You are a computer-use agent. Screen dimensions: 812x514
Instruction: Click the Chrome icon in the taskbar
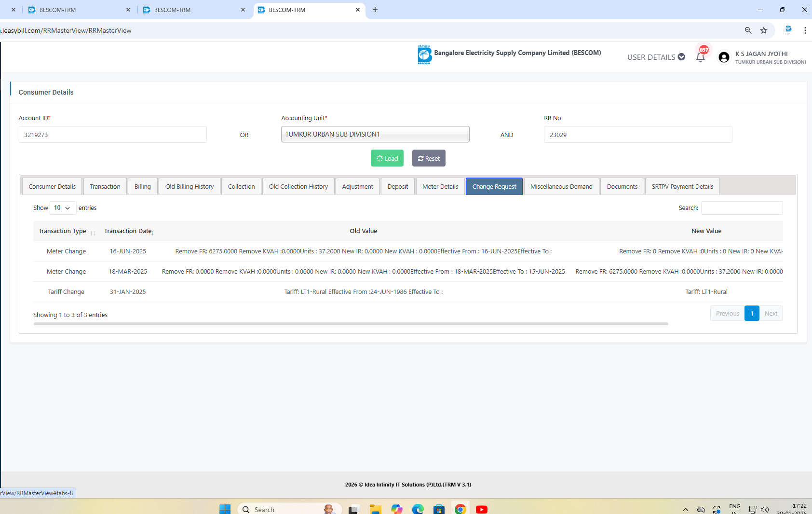coord(460,509)
